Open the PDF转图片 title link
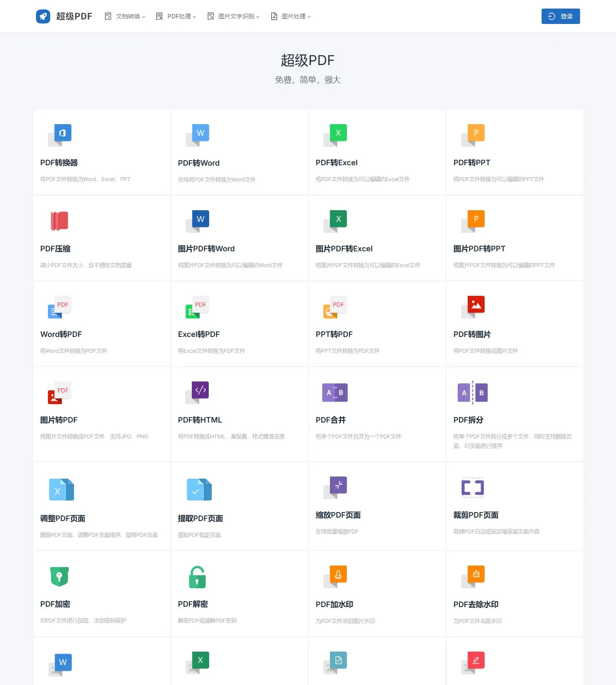The image size is (616, 685). [472, 334]
